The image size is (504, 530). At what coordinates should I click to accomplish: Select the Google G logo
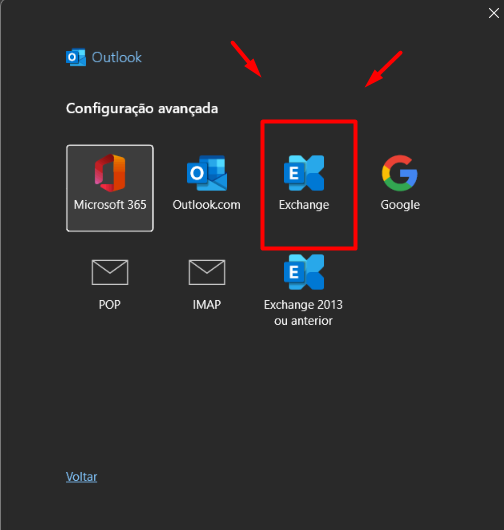[400, 173]
